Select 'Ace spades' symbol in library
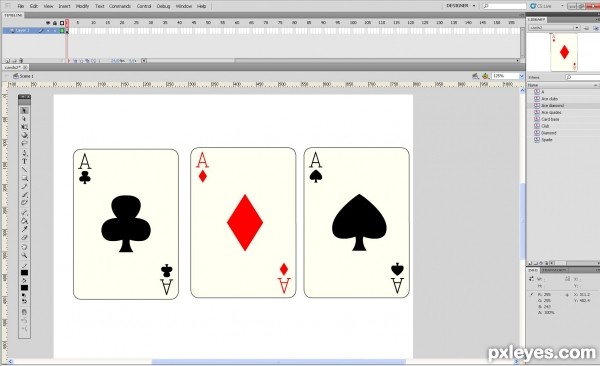Screen dimensions: 600x366 point(551,113)
